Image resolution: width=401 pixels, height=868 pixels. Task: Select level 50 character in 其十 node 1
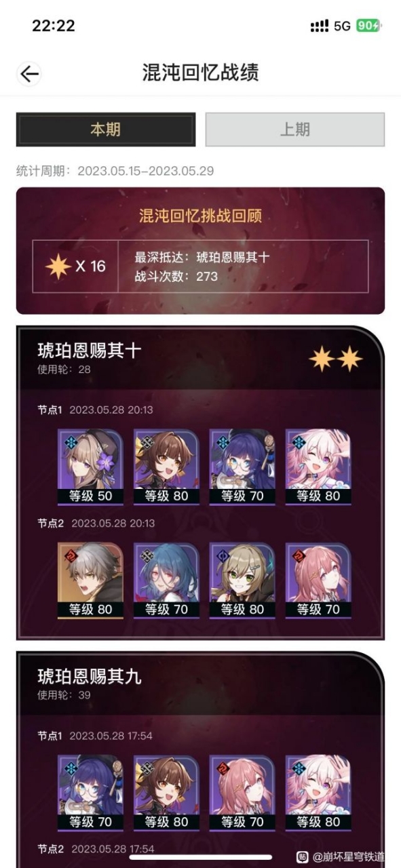click(91, 467)
